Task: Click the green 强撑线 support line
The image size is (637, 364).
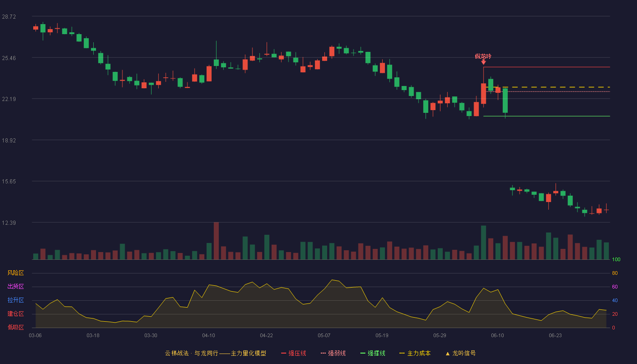Action: (x=546, y=116)
